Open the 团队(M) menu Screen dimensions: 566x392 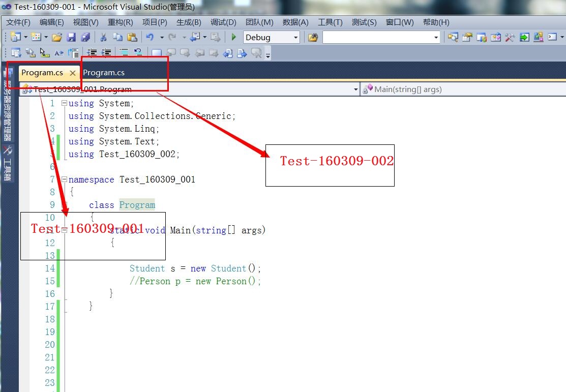[x=259, y=22]
